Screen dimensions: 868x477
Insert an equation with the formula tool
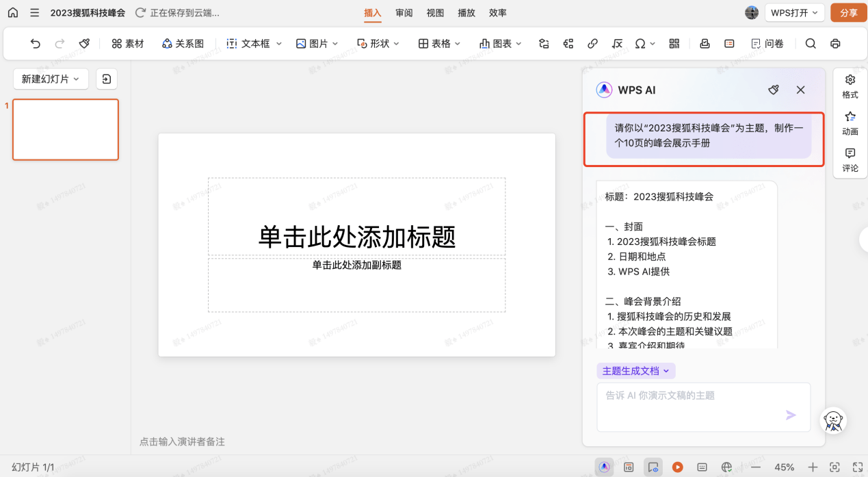point(616,43)
